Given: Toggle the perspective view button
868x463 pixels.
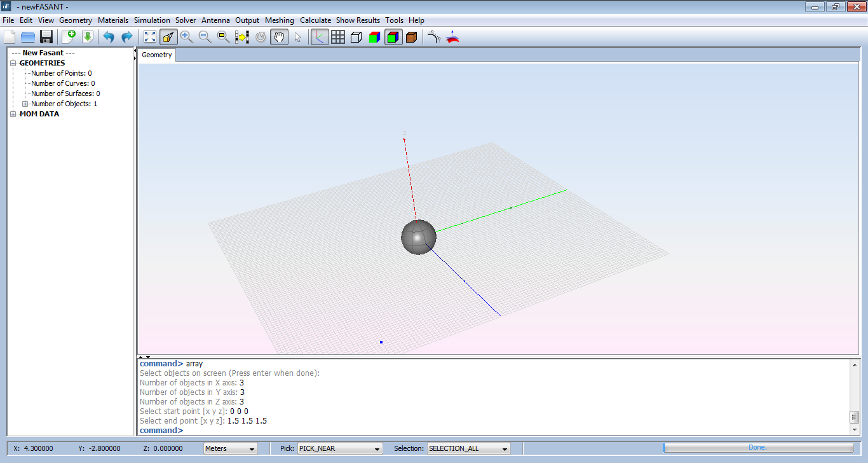Looking at the screenshot, I should (x=168, y=37).
